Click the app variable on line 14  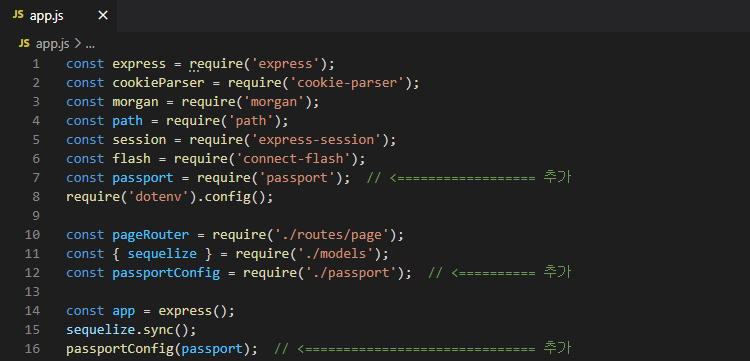click(124, 311)
